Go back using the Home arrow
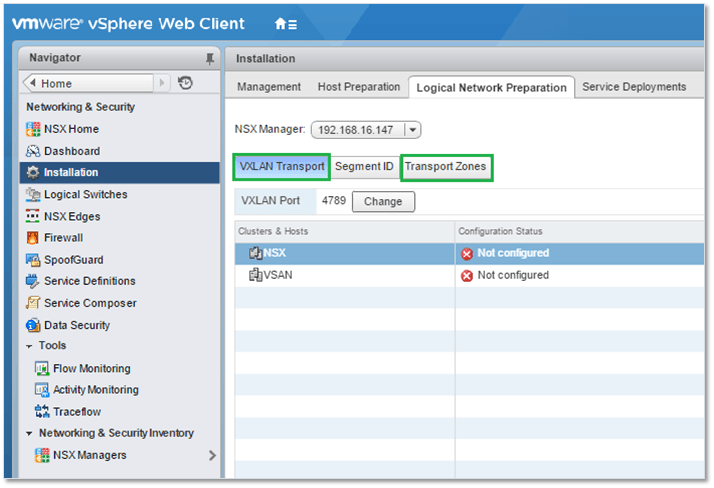 [32, 83]
